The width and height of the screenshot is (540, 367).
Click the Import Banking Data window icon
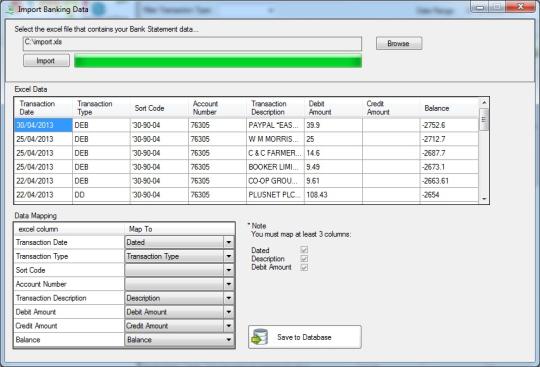coord(10,9)
